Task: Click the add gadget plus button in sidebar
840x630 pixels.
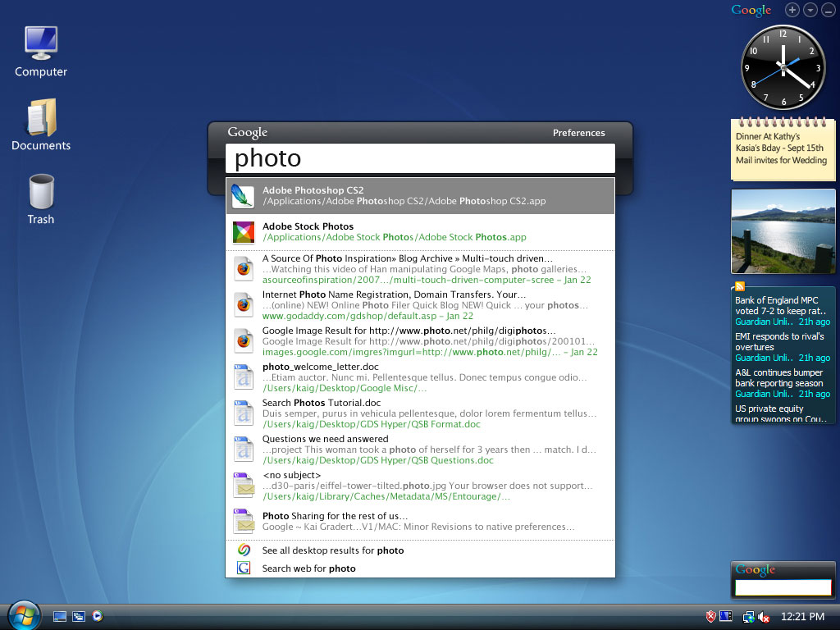Action: pyautogui.click(x=792, y=10)
